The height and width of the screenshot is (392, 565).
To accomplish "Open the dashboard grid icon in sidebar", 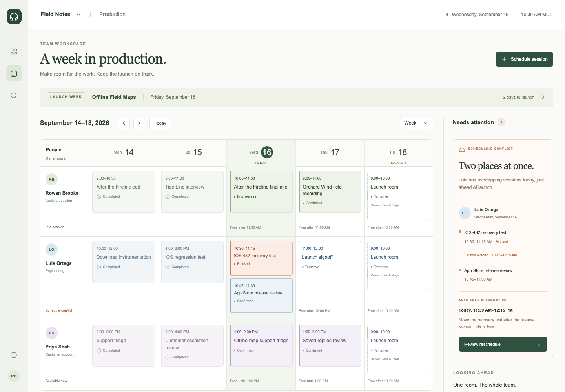I will (14, 52).
